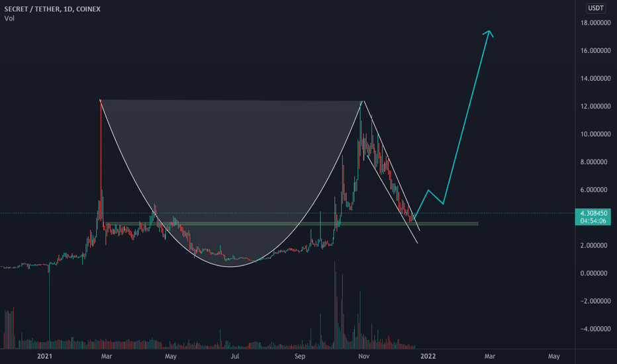Click the first Mar time axis label after 2021
The image size is (617, 364).
click(106, 356)
